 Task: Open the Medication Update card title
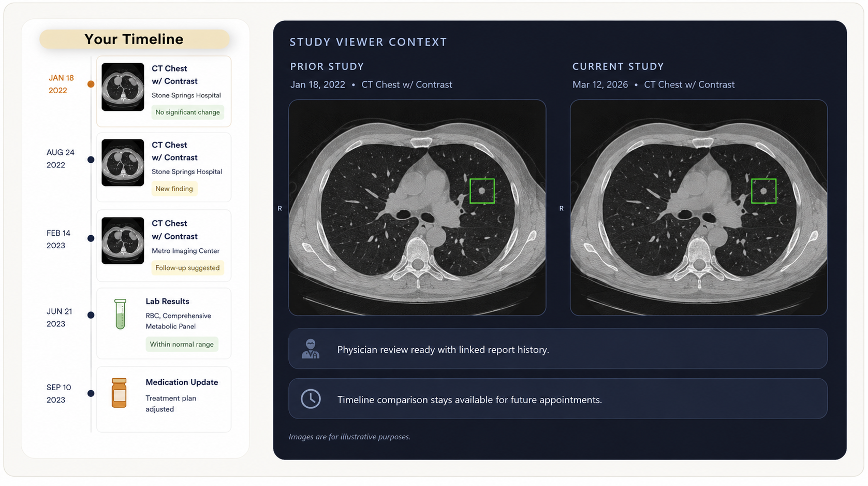[x=182, y=382]
